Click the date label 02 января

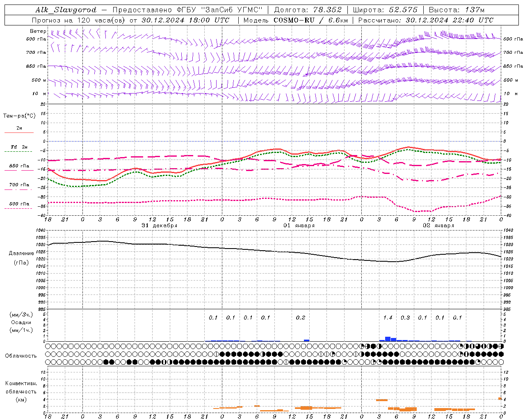438,226
